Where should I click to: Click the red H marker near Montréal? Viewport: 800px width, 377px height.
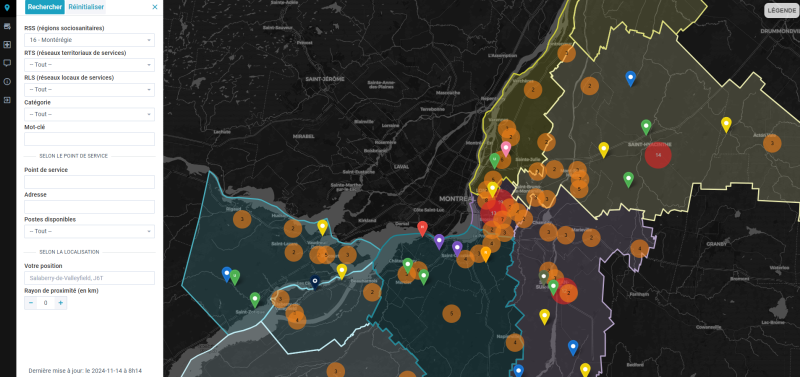(422, 229)
